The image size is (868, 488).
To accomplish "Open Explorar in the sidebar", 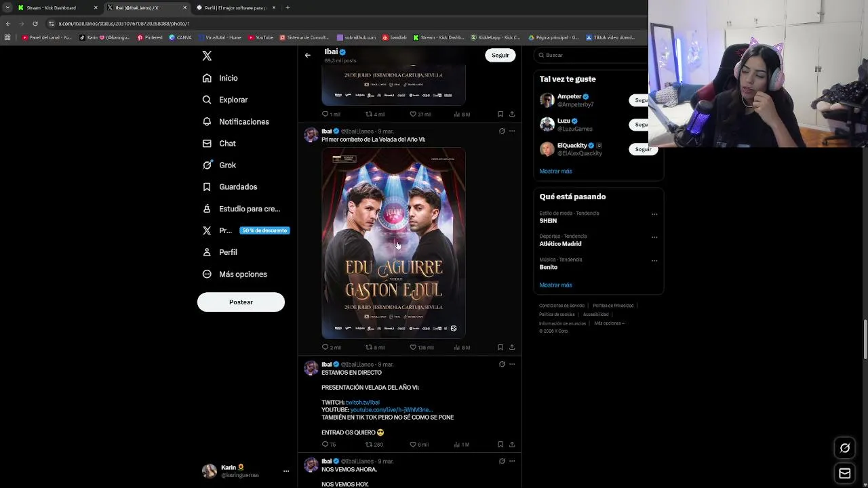I will 225,100.
